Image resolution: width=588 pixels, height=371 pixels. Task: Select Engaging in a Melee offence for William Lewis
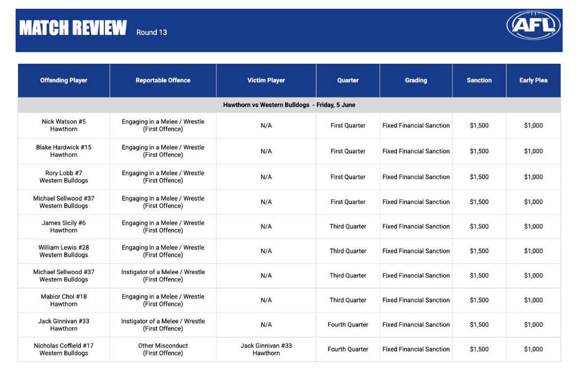pos(163,251)
